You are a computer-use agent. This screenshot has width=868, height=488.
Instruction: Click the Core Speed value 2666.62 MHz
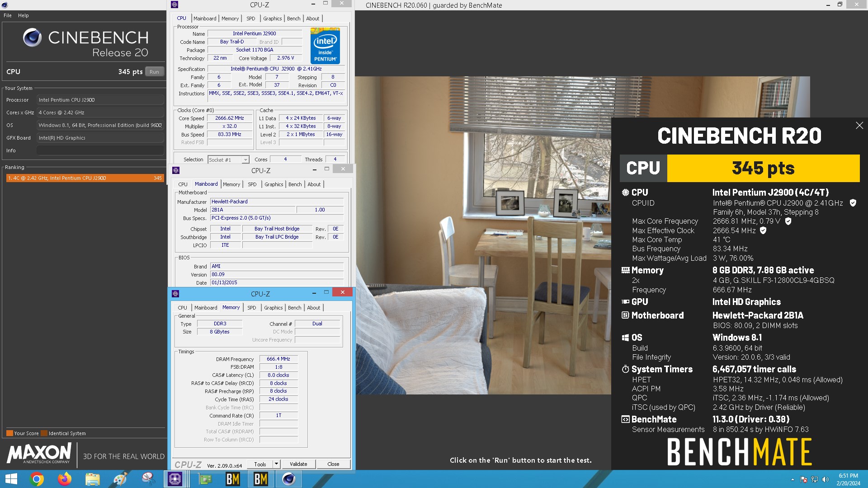[x=229, y=118]
